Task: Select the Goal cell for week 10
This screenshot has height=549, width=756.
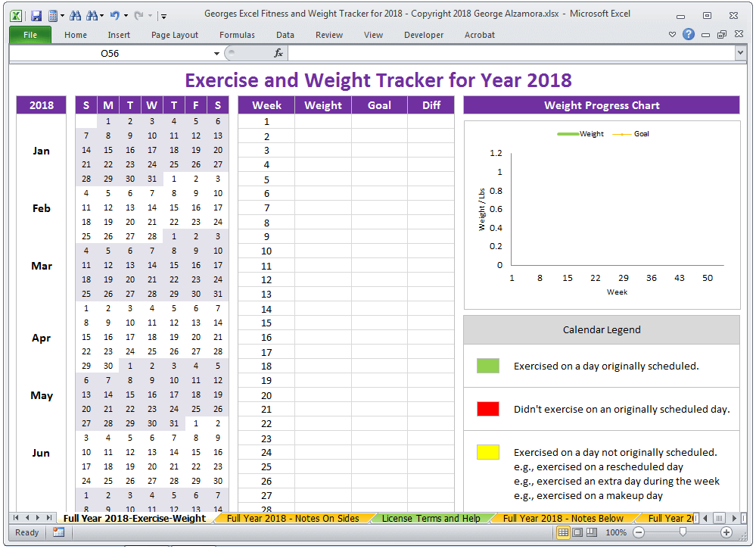Action: point(379,251)
